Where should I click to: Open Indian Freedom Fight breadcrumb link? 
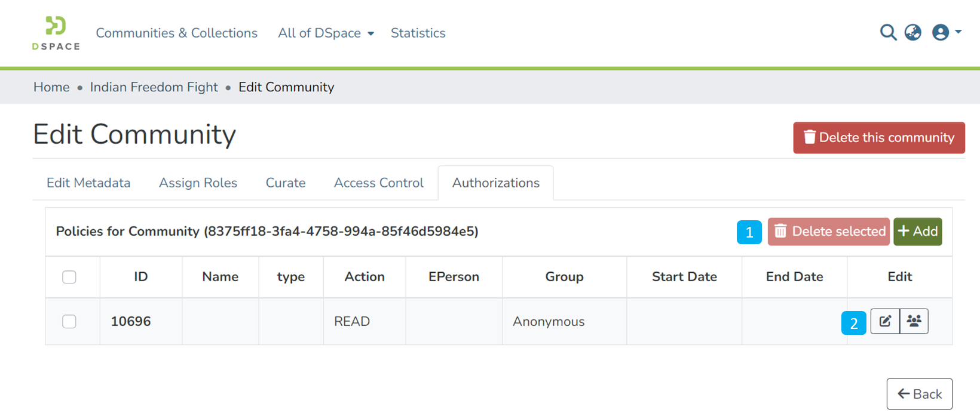pos(154,87)
